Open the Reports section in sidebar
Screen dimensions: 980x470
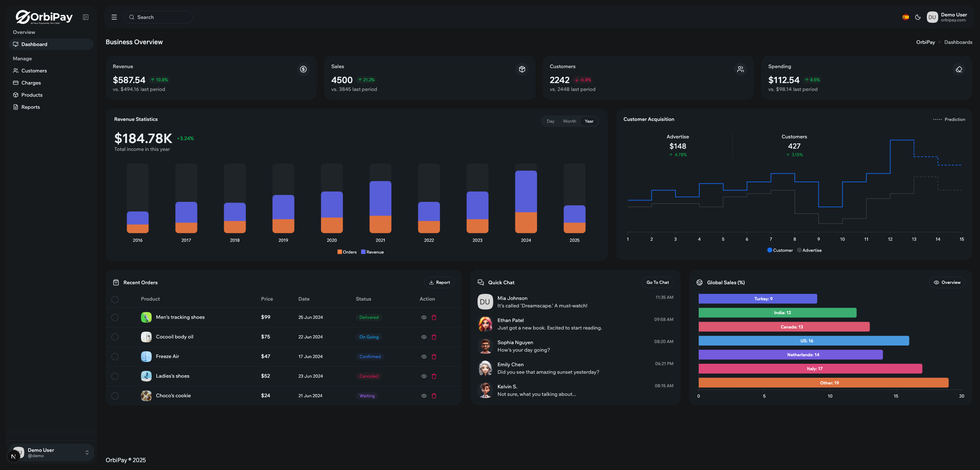30,107
